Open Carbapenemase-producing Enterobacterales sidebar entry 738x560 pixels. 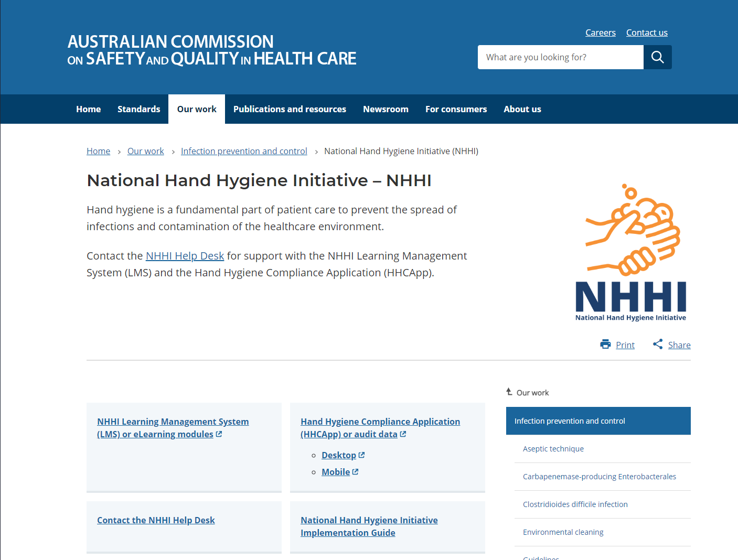click(600, 476)
